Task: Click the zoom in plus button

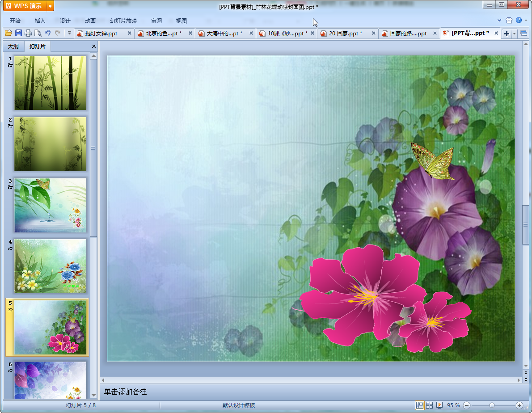Action: [x=519, y=405]
